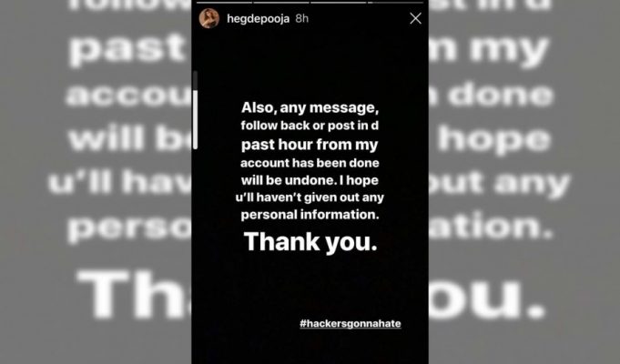The height and width of the screenshot is (364, 620).
Task: Click the "follow back or post in d" line
Action: [x=310, y=126]
